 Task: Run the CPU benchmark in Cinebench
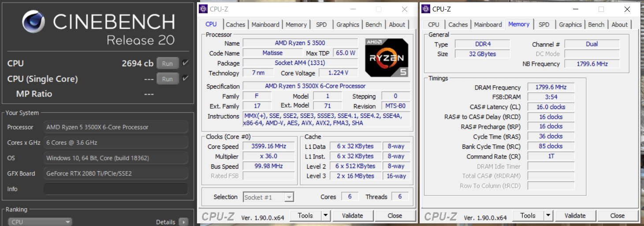coord(168,64)
